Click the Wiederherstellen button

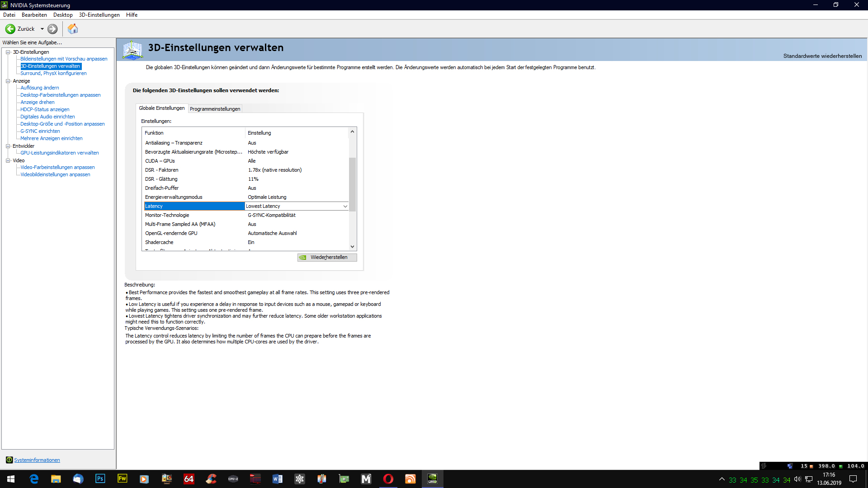(x=327, y=258)
